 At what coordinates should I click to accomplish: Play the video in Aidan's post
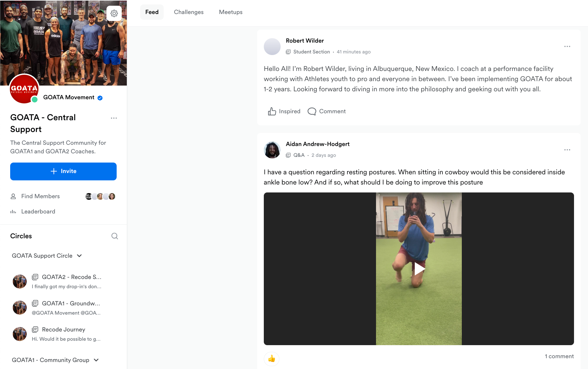click(419, 269)
